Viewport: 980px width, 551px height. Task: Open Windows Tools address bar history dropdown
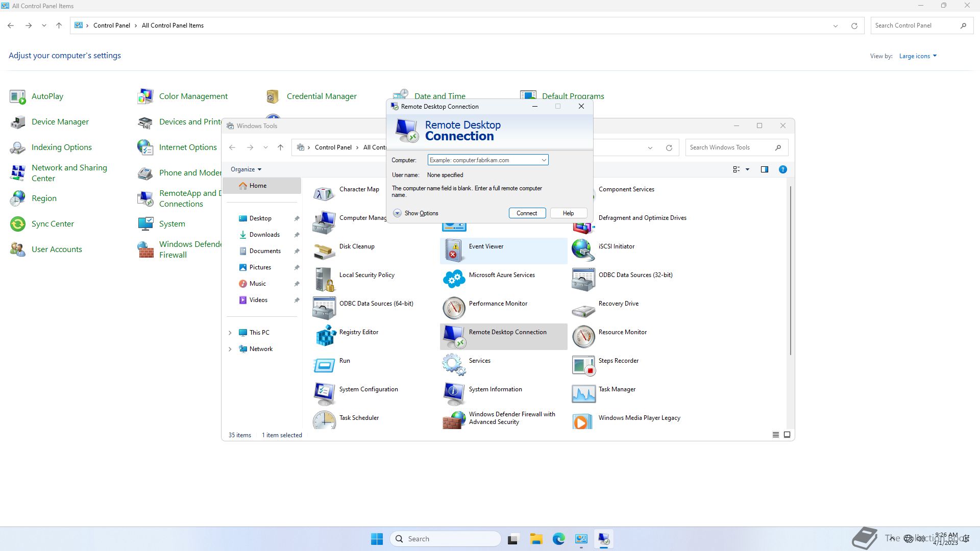(x=650, y=147)
